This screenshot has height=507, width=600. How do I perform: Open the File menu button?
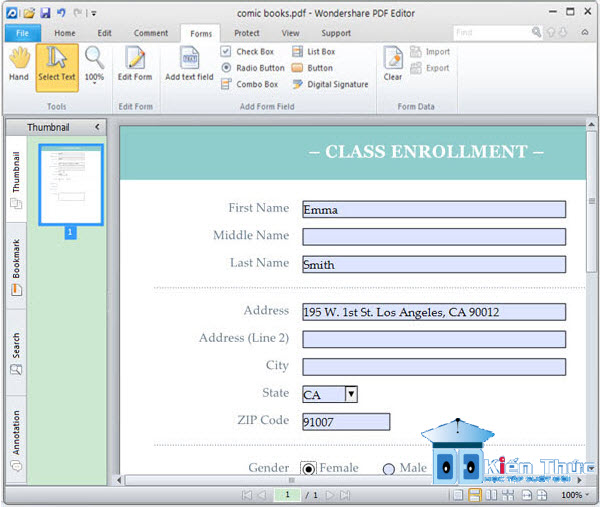23,33
